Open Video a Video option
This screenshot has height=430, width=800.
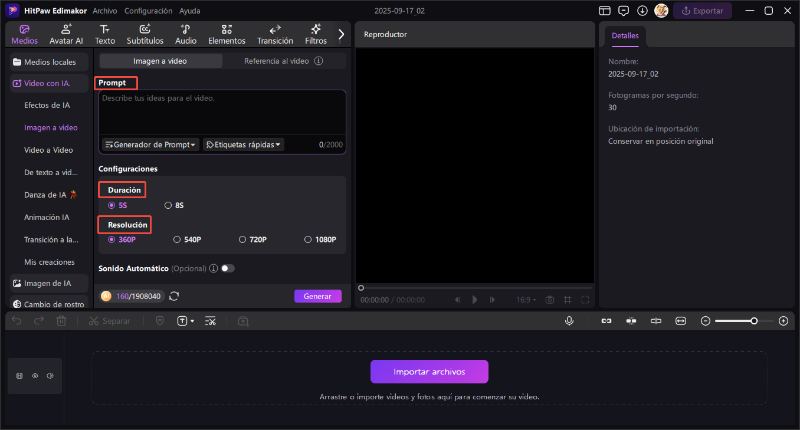pos(48,150)
